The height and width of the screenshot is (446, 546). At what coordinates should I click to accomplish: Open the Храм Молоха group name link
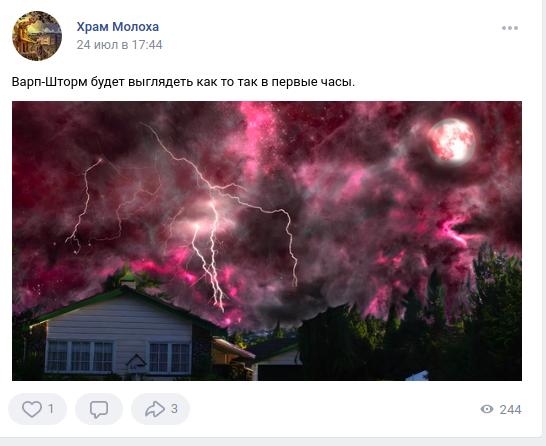(118, 26)
